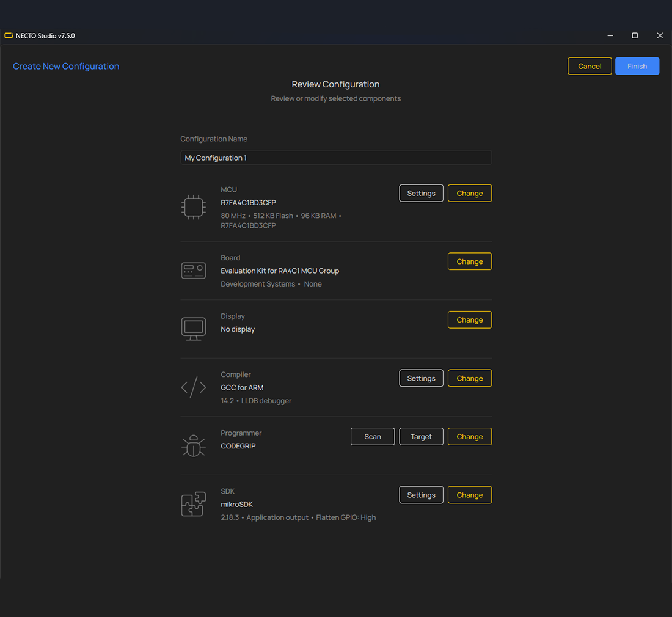The width and height of the screenshot is (672, 617).
Task: Click the CODEGRIP programmer name
Action: [x=238, y=445]
